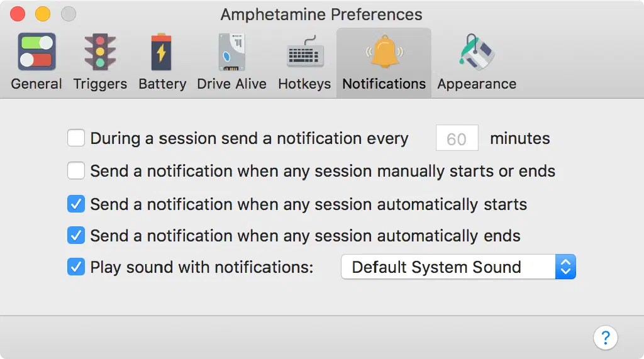This screenshot has height=359, width=644.
Task: Uncheck notification when session automatically ends
Action: point(76,236)
